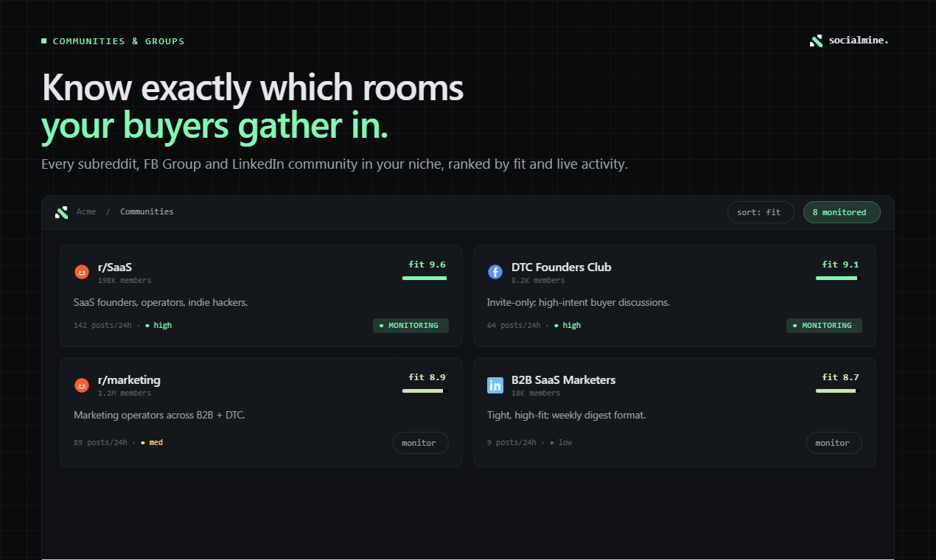This screenshot has height=560, width=936.
Task: Click the Acme workspace logo icon
Action: pos(61,212)
